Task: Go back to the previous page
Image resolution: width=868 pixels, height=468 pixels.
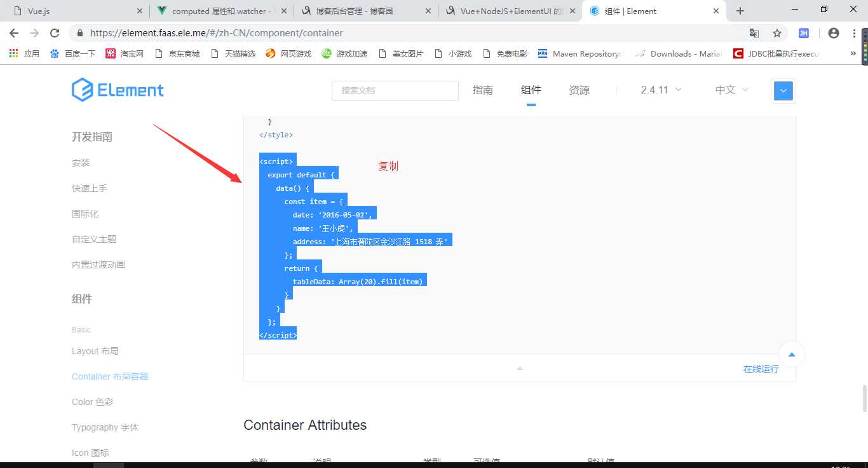Action: tap(14, 33)
